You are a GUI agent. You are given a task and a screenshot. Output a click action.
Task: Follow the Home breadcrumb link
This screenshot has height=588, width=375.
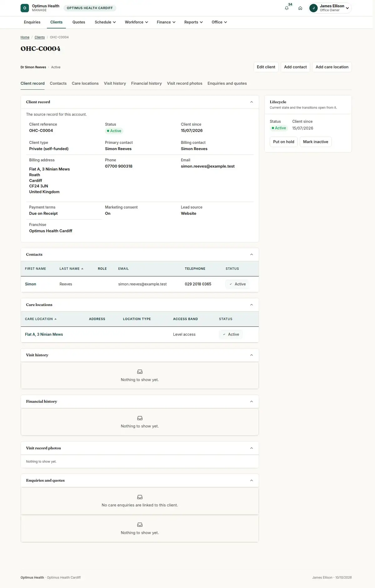25,37
